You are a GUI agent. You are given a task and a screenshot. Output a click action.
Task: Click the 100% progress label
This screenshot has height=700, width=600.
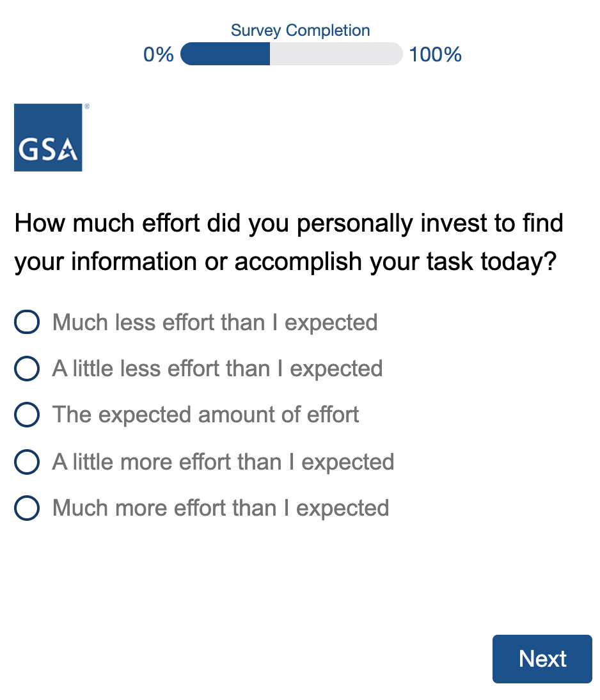click(435, 55)
